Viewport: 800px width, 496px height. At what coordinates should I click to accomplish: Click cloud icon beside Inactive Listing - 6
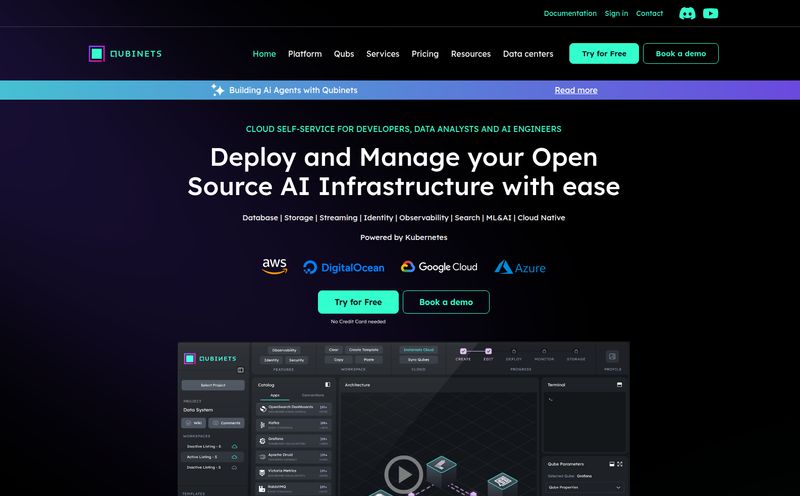point(234,447)
